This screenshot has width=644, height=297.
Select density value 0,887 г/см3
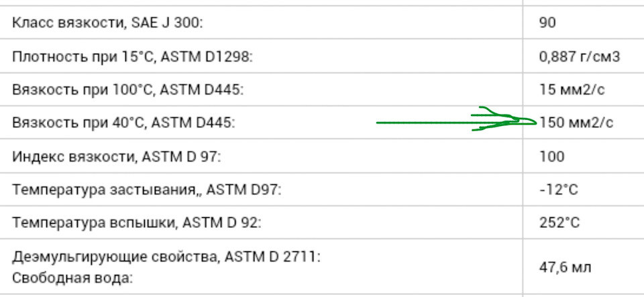click(579, 56)
